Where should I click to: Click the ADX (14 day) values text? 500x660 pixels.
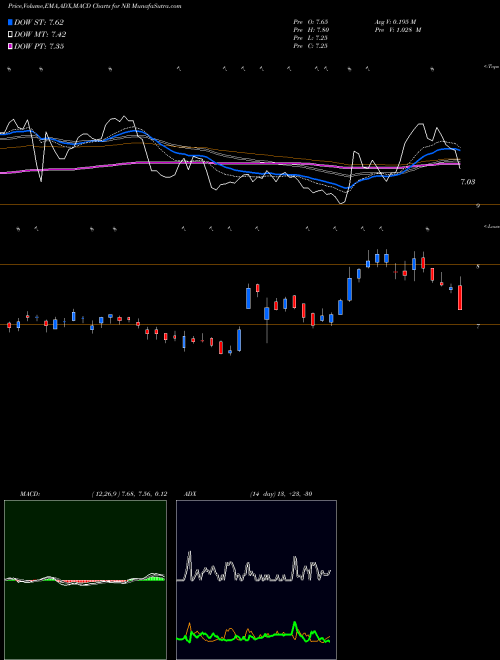tap(281, 494)
